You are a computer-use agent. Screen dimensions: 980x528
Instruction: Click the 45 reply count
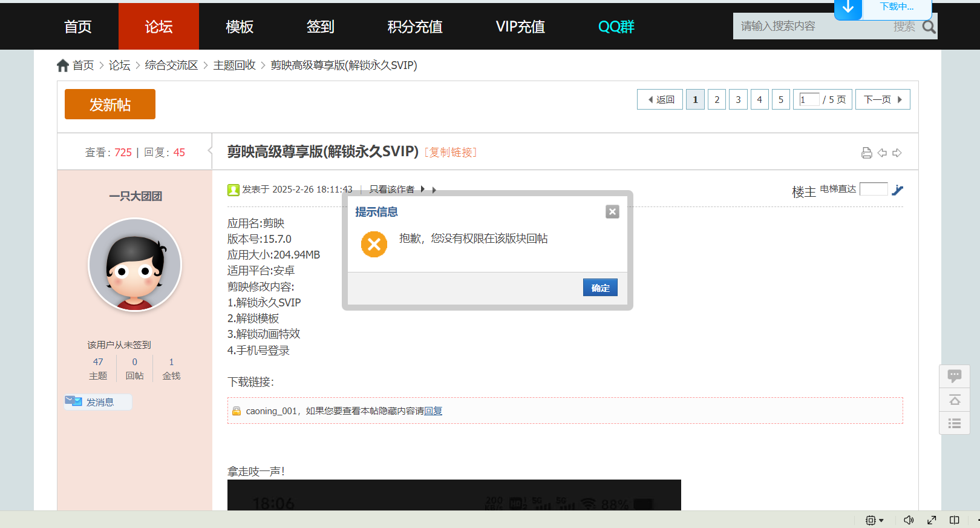coord(179,153)
